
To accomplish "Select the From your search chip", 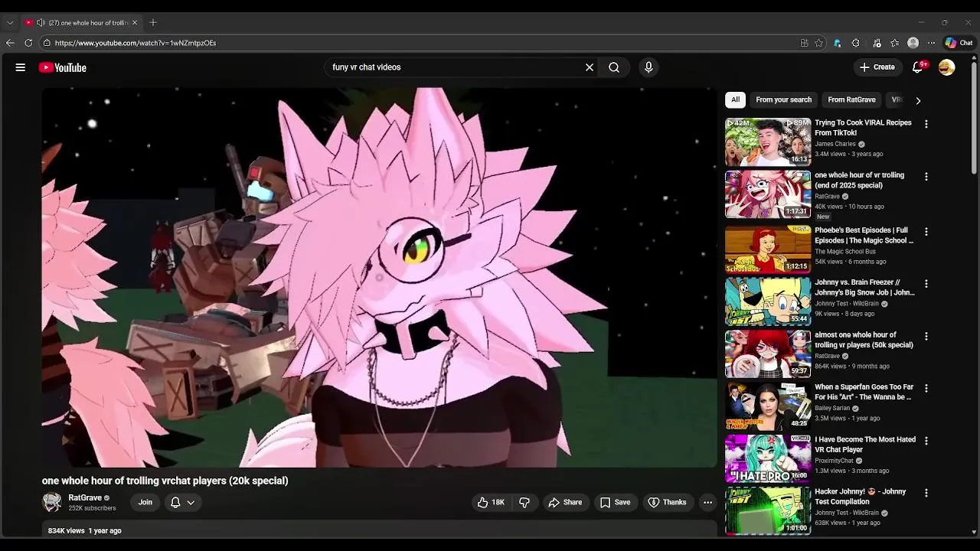I will [x=783, y=99].
